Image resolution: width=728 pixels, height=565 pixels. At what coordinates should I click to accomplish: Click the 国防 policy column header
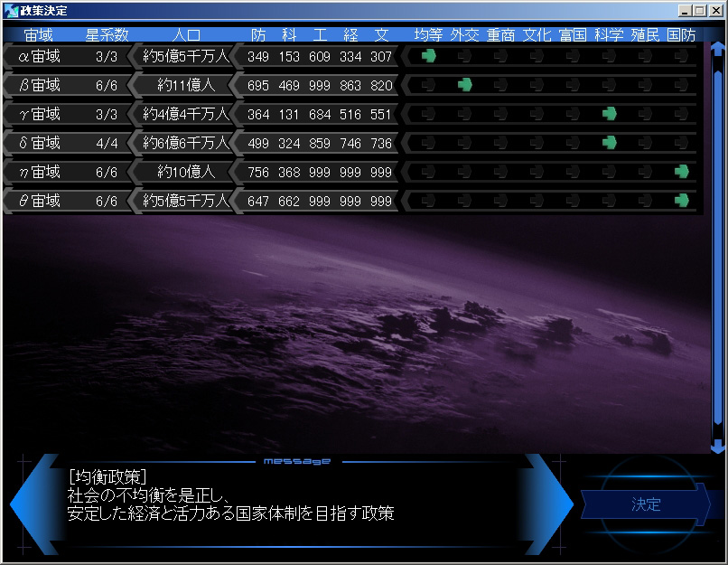[x=681, y=35]
